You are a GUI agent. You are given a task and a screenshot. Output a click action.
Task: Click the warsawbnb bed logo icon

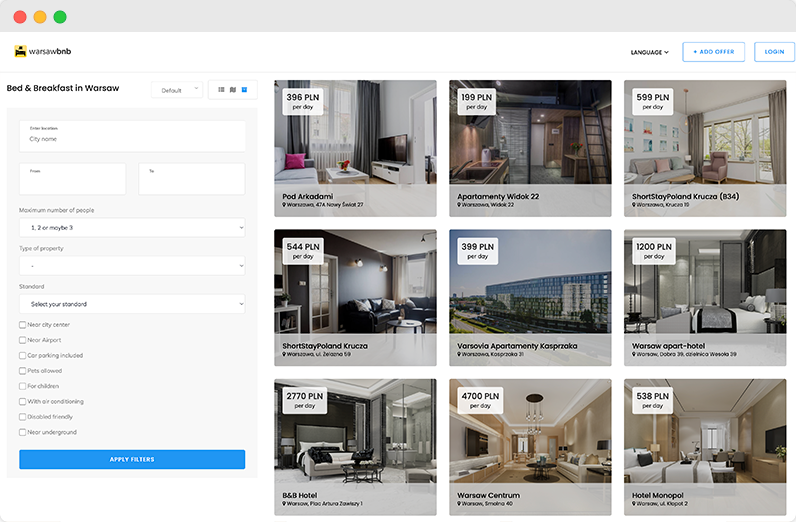coord(20,52)
